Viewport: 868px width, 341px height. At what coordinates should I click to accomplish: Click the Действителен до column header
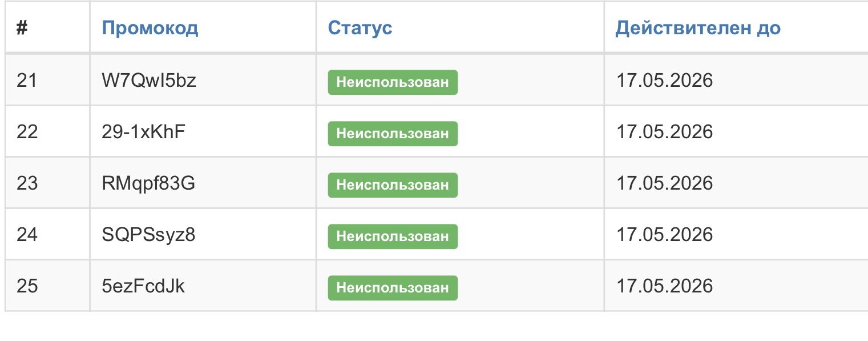point(698,28)
